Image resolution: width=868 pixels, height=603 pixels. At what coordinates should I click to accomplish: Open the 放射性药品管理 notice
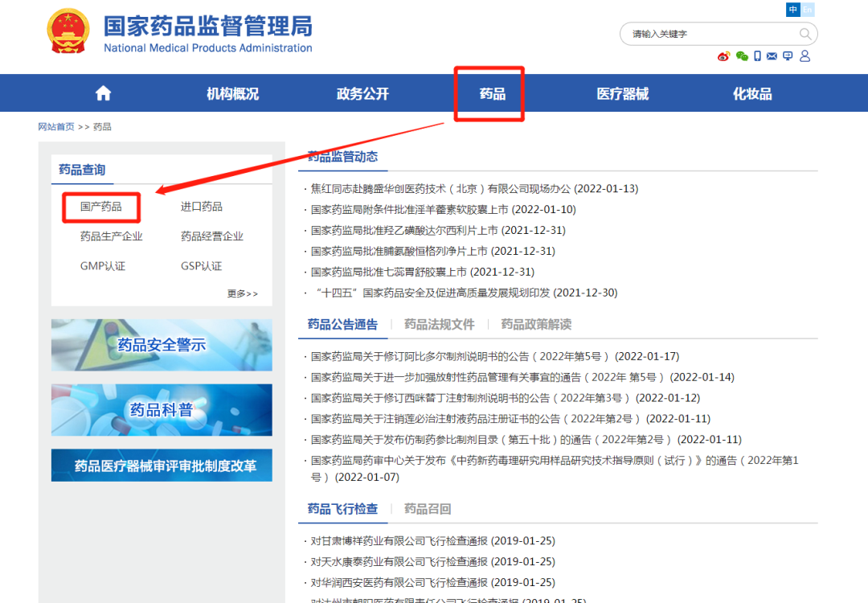tap(522, 377)
